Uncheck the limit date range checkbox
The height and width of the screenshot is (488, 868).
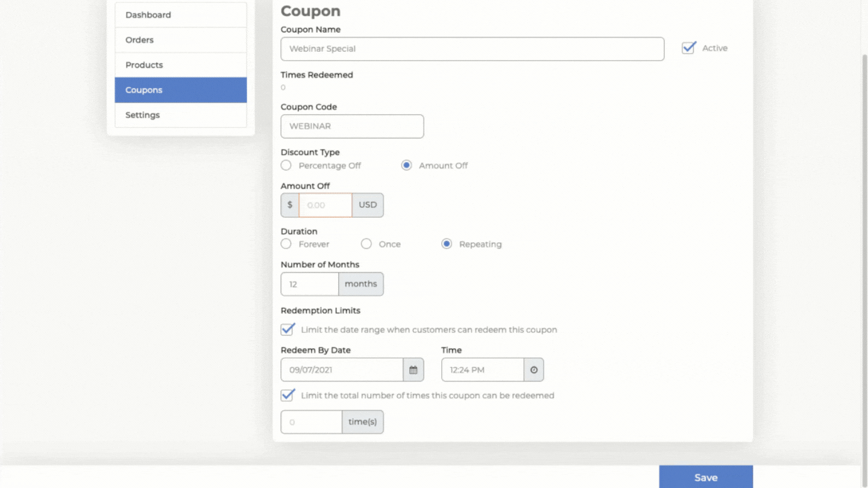tap(288, 330)
